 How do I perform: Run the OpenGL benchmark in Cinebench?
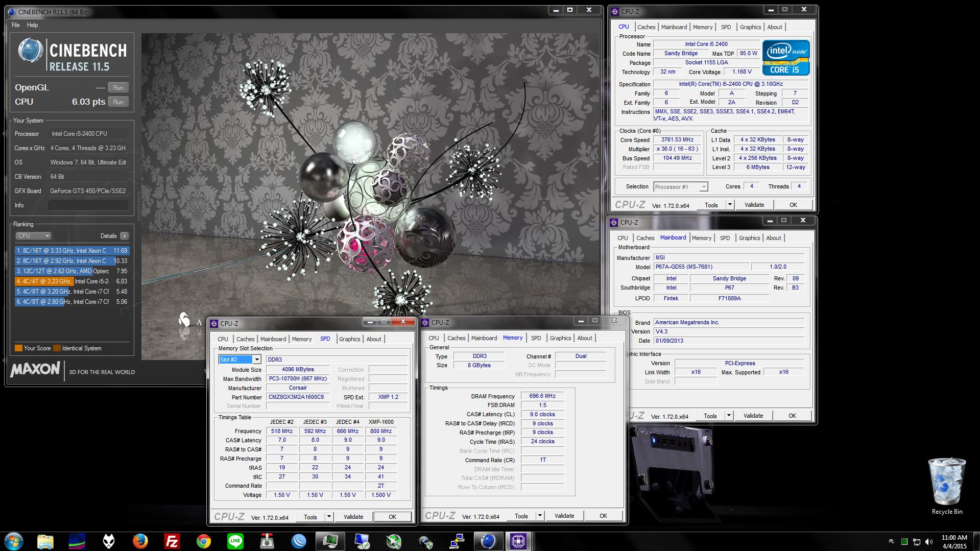pyautogui.click(x=118, y=88)
